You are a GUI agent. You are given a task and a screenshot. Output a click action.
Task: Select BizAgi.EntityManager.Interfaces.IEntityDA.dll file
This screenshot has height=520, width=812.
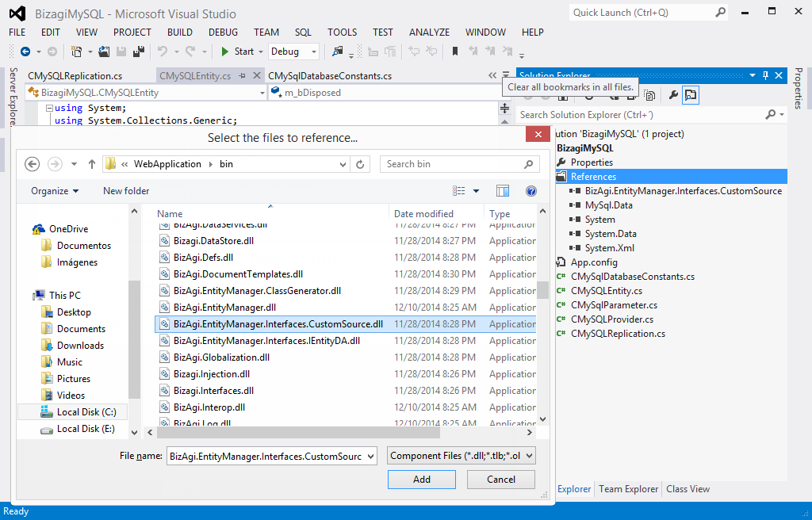click(x=266, y=341)
